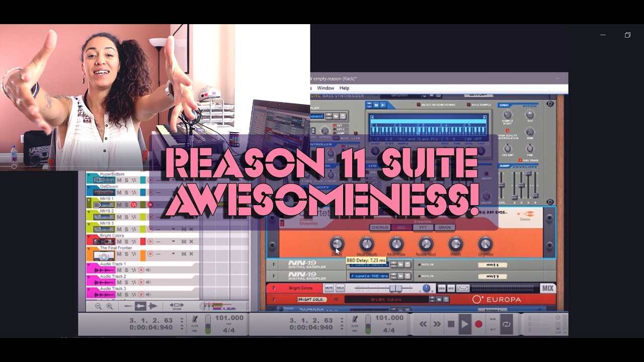Screen dimensions: 644x362
Task: Click the red transport Record button
Action: click(x=478, y=324)
